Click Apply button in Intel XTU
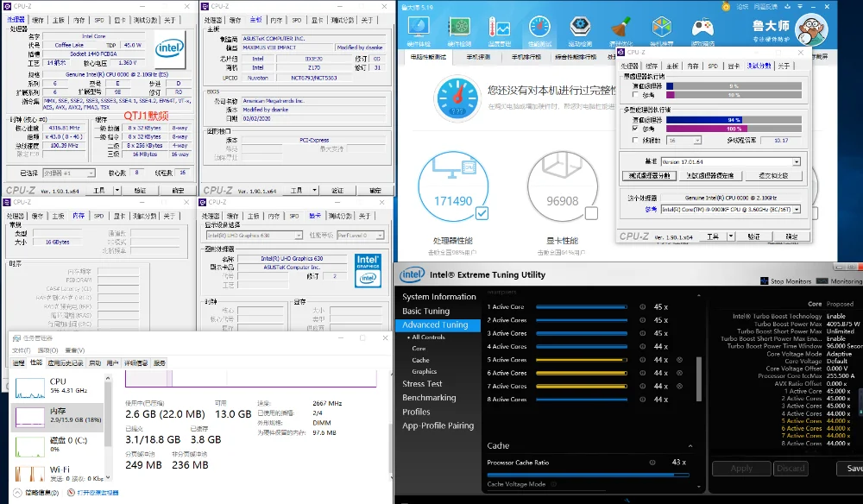Screen dimensions: 863x504 tap(741, 469)
